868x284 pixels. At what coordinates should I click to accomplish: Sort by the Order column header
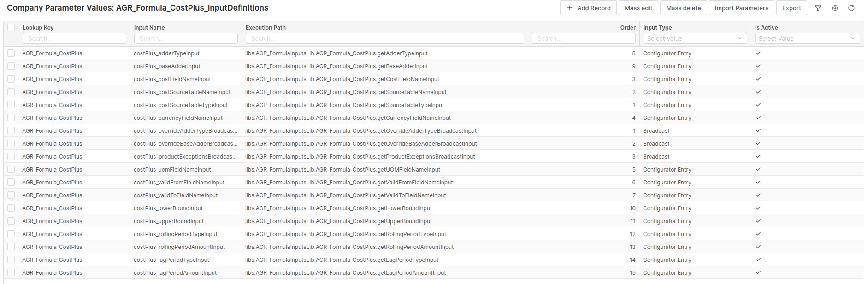pyautogui.click(x=627, y=28)
